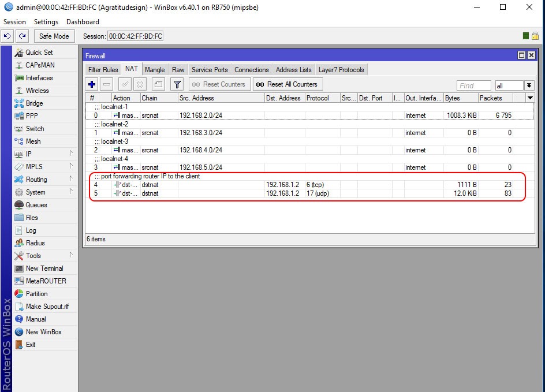Open New Terminal
Image resolution: width=545 pixels, height=392 pixels.
point(45,268)
